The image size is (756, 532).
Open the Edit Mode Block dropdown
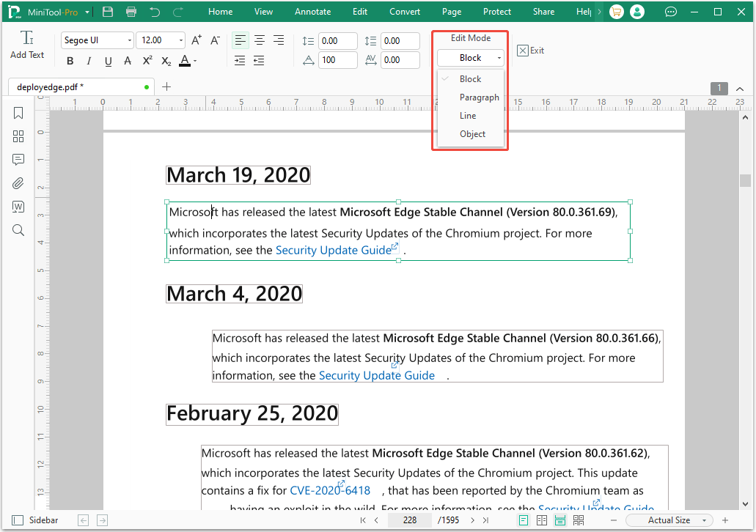click(x=471, y=58)
